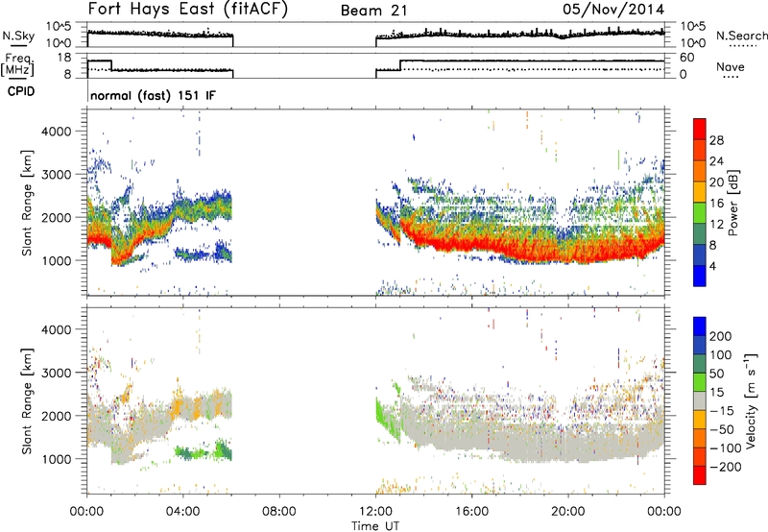Click the '2000' tick on the velocity panel
This screenshot has height=532, width=768.
(57, 417)
